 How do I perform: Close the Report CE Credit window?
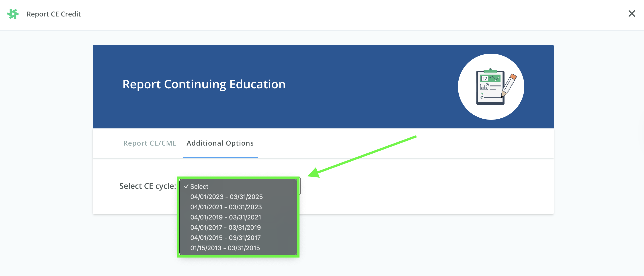pos(632,14)
